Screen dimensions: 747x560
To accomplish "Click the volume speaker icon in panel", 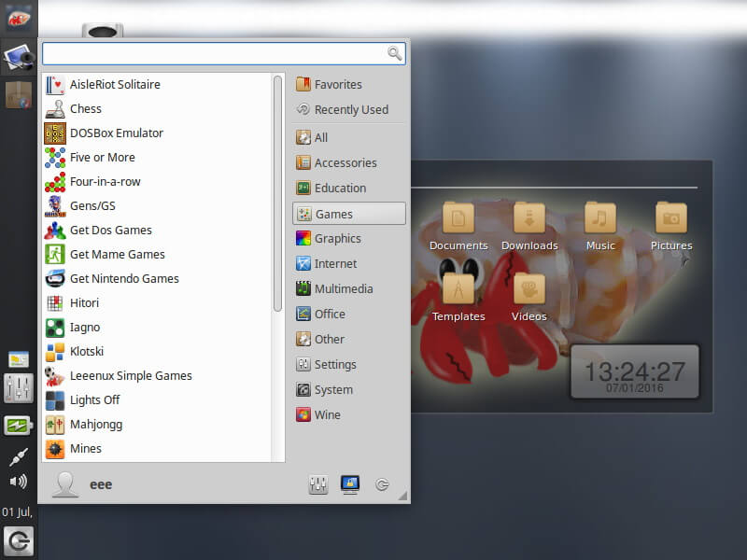I will click(x=18, y=482).
